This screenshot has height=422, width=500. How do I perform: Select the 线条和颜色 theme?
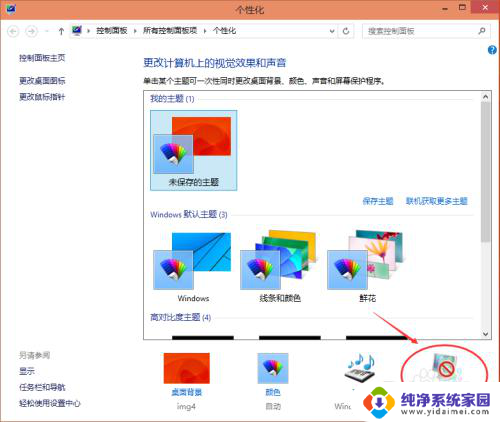[x=279, y=267]
